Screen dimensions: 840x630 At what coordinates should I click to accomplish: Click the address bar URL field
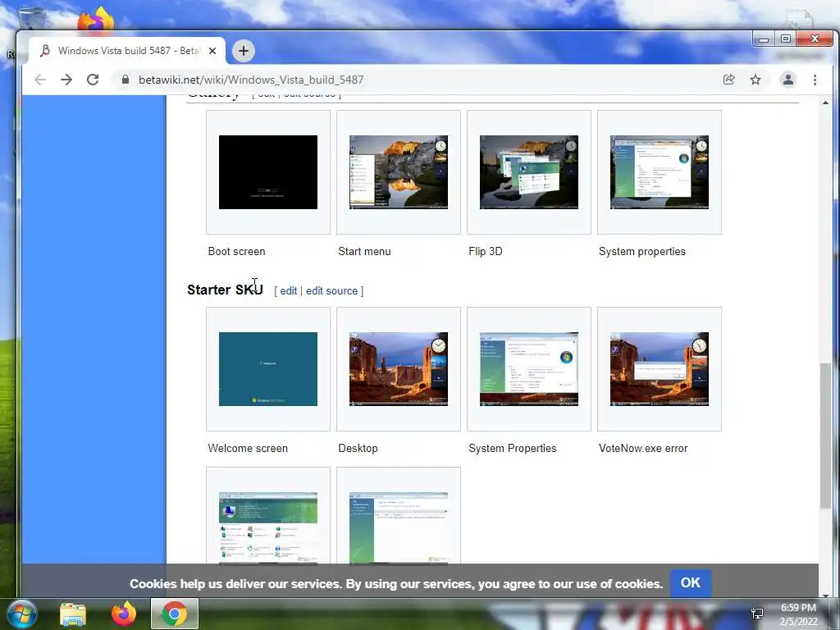(418, 80)
